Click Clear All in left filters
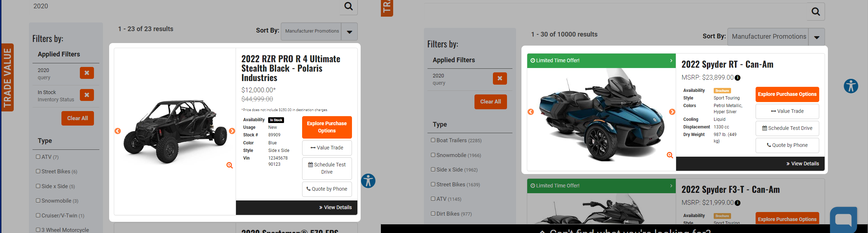This screenshot has width=868, height=233. pos(77,118)
